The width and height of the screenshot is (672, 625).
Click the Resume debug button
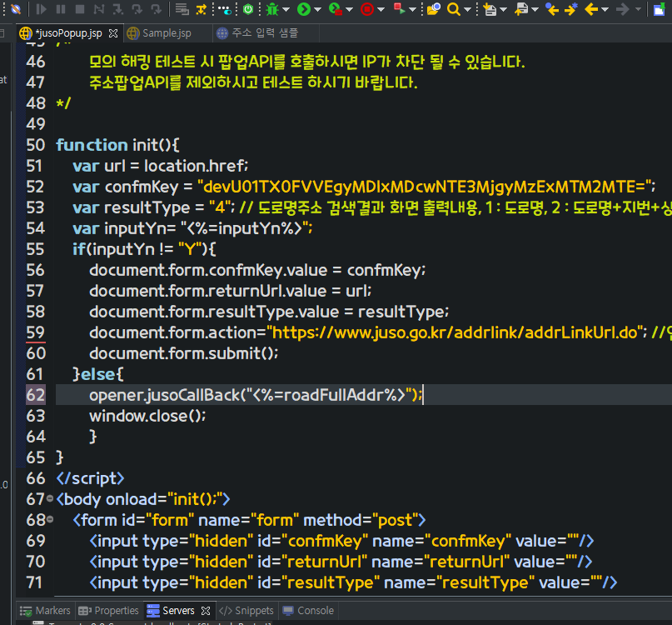[x=41, y=9]
